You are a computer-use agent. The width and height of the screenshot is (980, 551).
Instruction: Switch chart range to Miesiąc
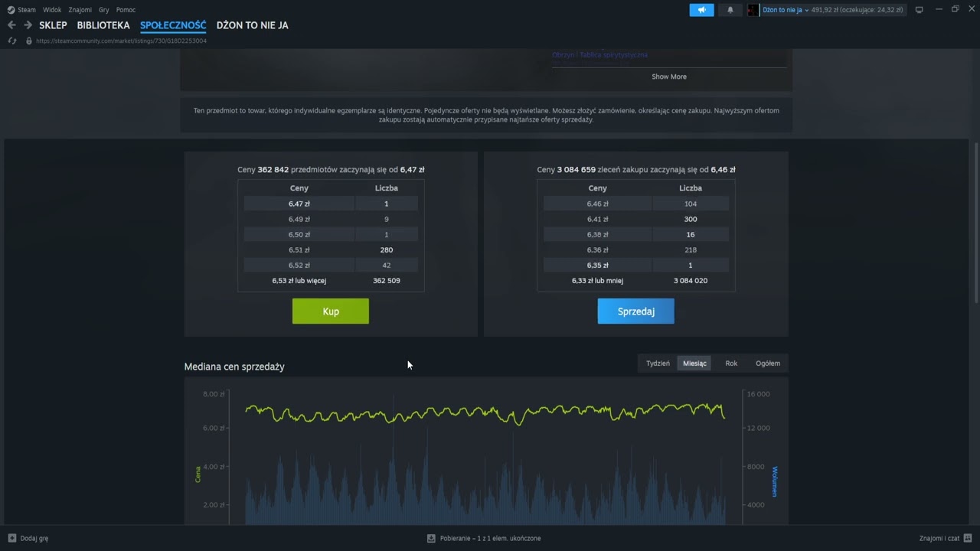pyautogui.click(x=694, y=364)
